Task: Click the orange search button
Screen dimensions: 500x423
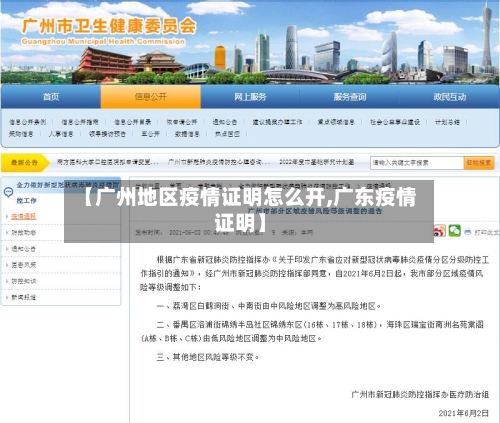Action: click(479, 163)
